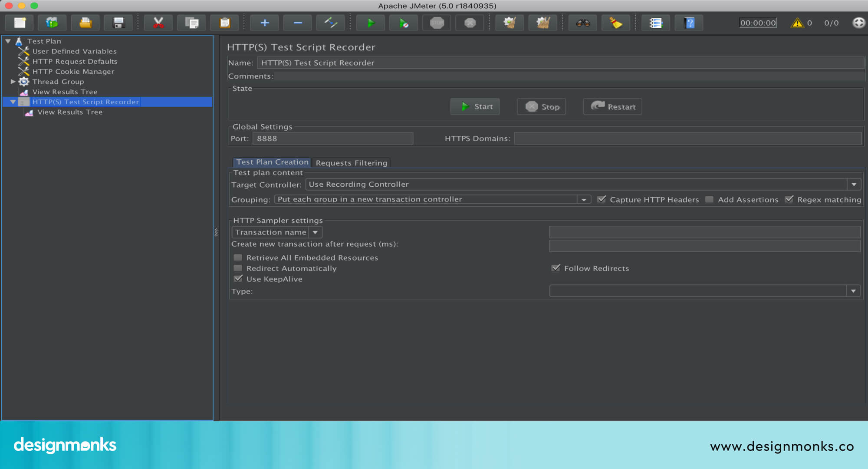Click the elapsed time 00:00:00 display
Screen dimensions: 868x469
758,23
